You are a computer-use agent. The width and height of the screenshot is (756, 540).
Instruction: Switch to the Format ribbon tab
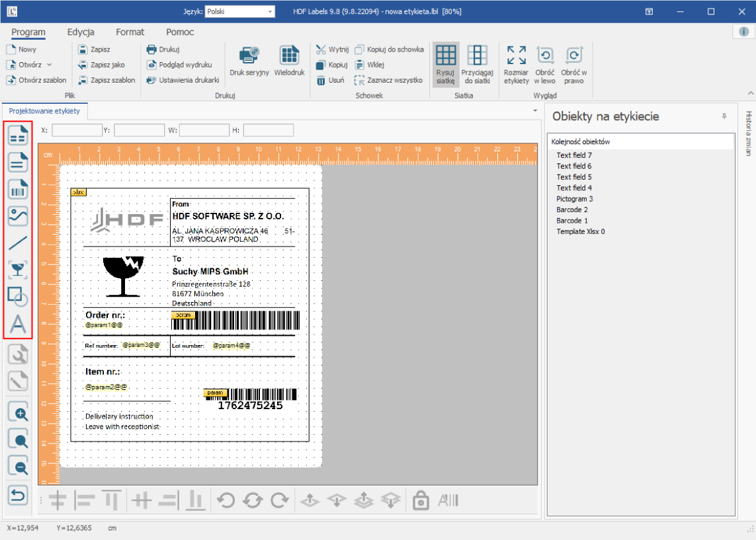pyautogui.click(x=130, y=32)
